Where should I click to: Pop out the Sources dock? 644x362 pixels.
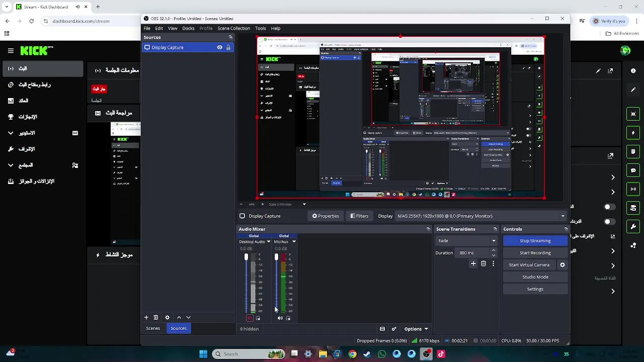point(230,37)
